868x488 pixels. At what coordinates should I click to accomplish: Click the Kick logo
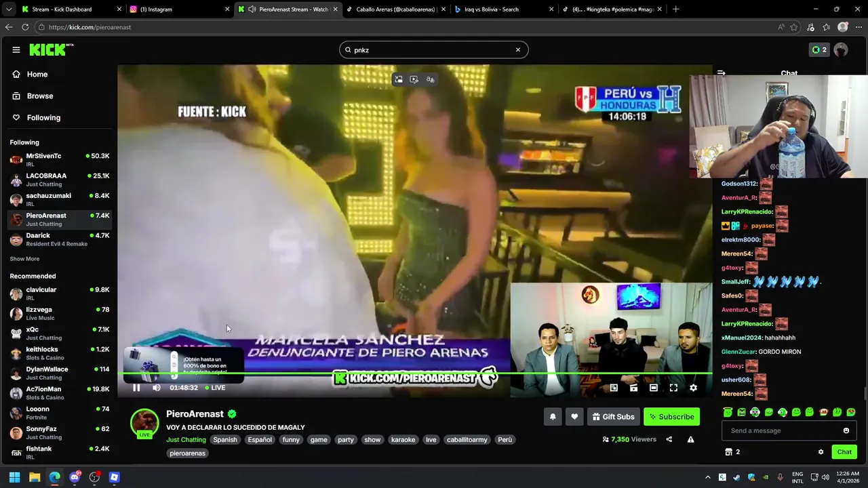click(x=51, y=49)
